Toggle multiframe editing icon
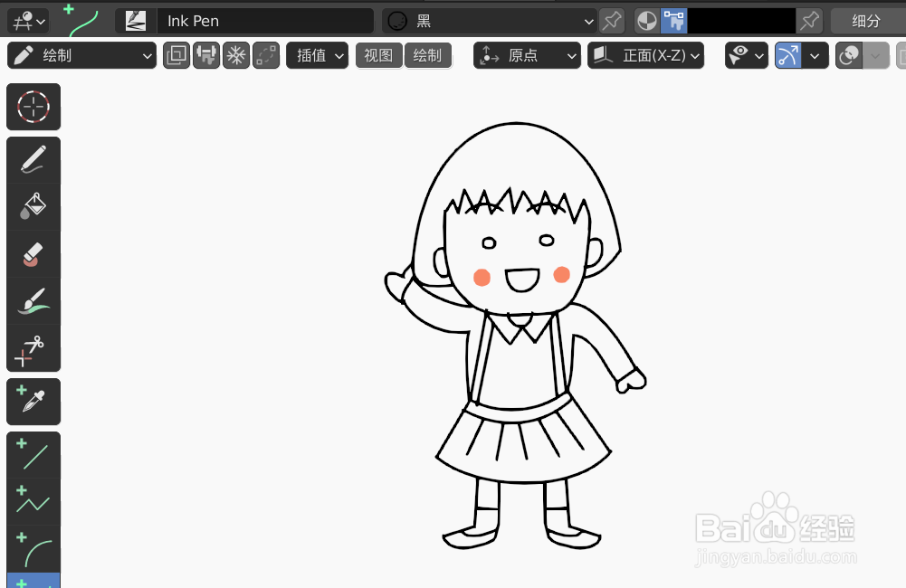This screenshot has width=906, height=588. [x=176, y=55]
